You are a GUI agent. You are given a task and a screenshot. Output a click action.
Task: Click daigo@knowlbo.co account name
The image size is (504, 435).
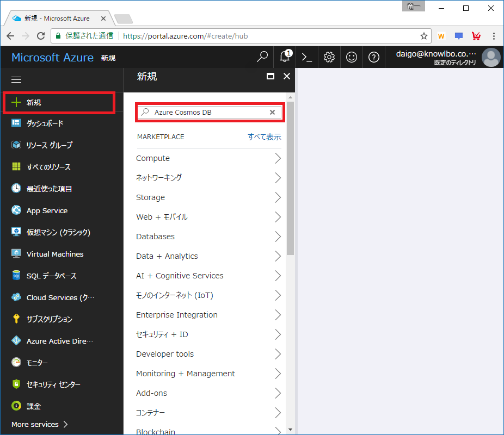coord(436,54)
